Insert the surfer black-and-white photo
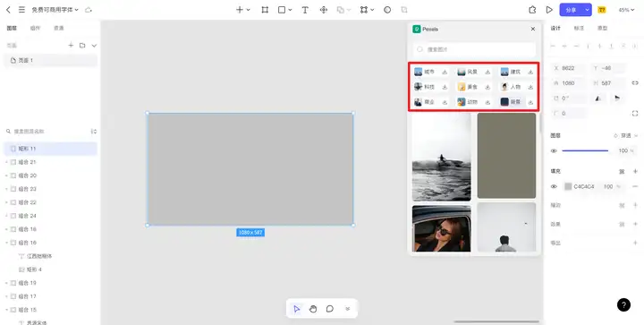The width and height of the screenshot is (644, 325). tap(442, 158)
